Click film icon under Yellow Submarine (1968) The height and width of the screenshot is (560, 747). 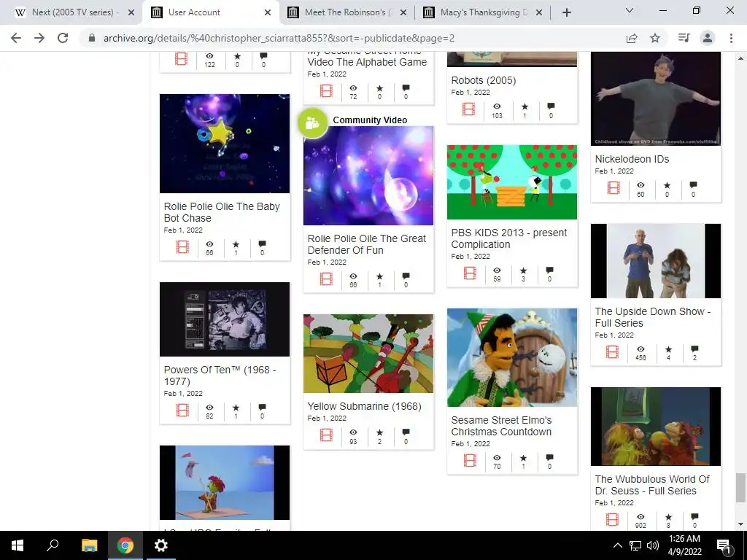click(x=326, y=435)
